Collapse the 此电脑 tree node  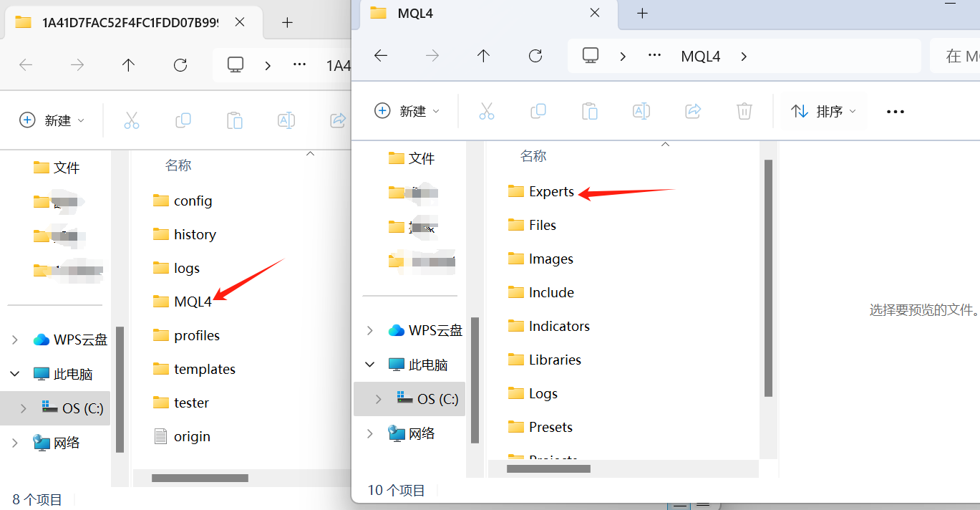(x=369, y=364)
